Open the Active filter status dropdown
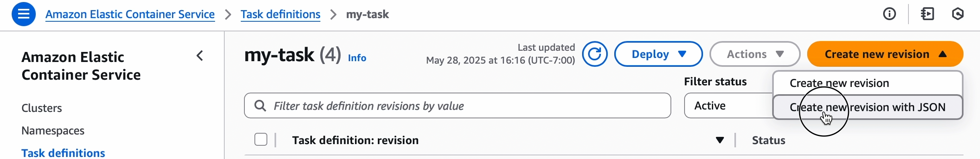The width and height of the screenshot is (980, 159). pyautogui.click(x=728, y=105)
